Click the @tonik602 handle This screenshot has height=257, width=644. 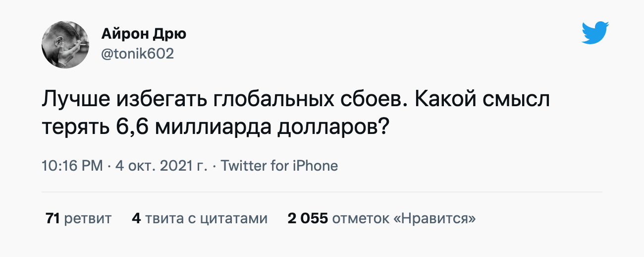click(x=137, y=54)
